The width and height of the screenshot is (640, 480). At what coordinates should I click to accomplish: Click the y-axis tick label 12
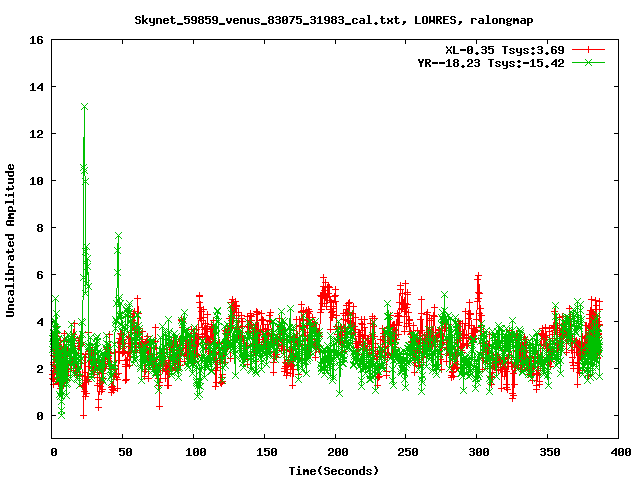[x=36, y=134]
